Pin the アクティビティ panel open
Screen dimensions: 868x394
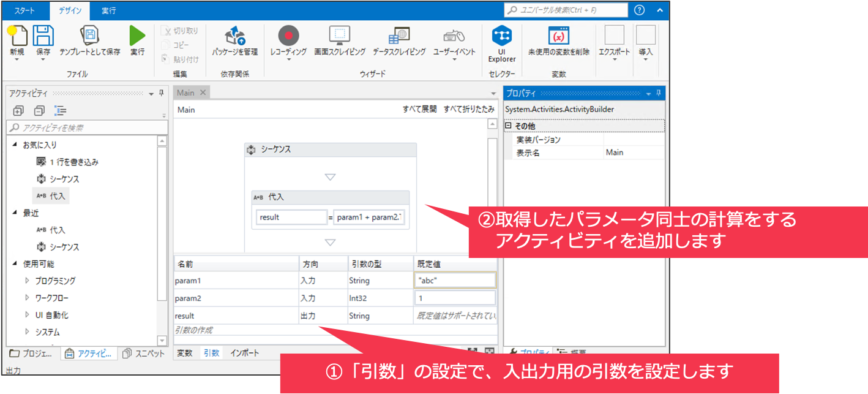pos(162,93)
